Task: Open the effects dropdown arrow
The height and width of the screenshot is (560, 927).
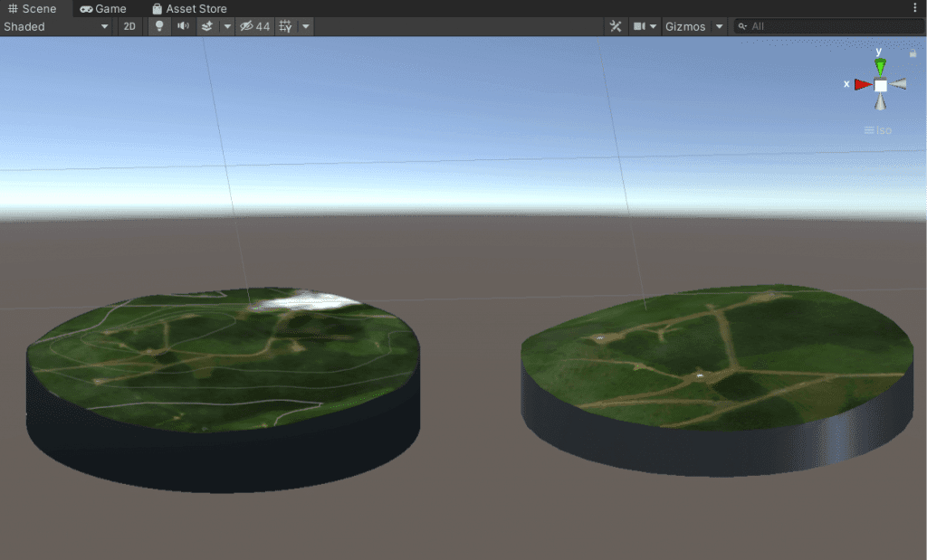Action: [x=225, y=26]
